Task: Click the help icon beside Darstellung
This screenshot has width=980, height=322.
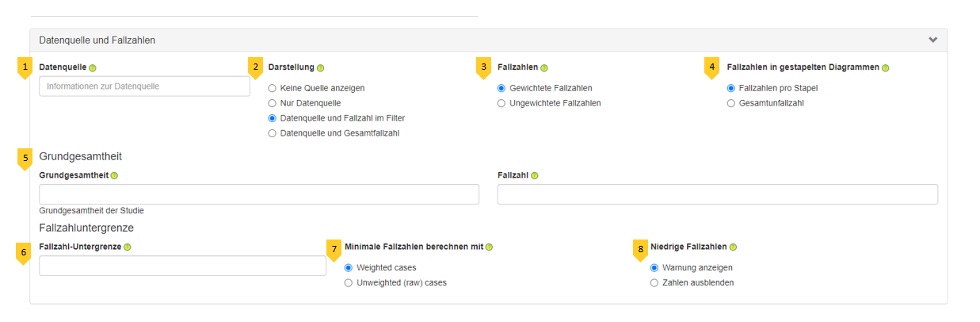Action: coord(321,68)
